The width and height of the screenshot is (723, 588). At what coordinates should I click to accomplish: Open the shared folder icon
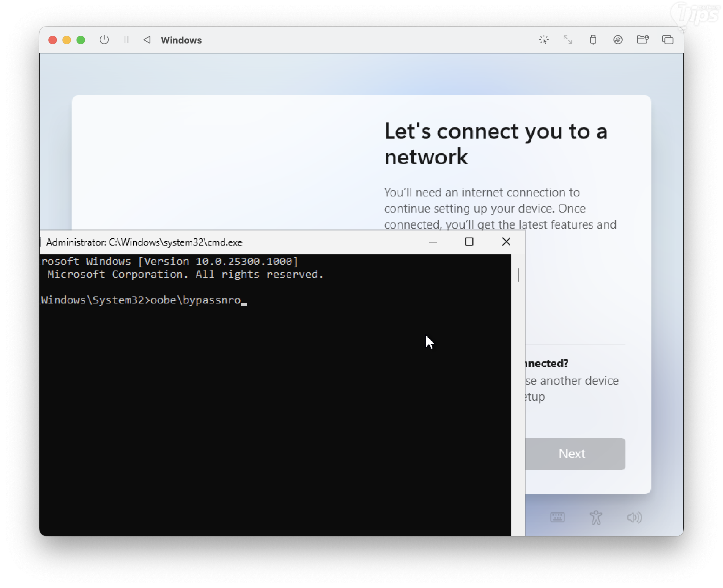(x=643, y=40)
